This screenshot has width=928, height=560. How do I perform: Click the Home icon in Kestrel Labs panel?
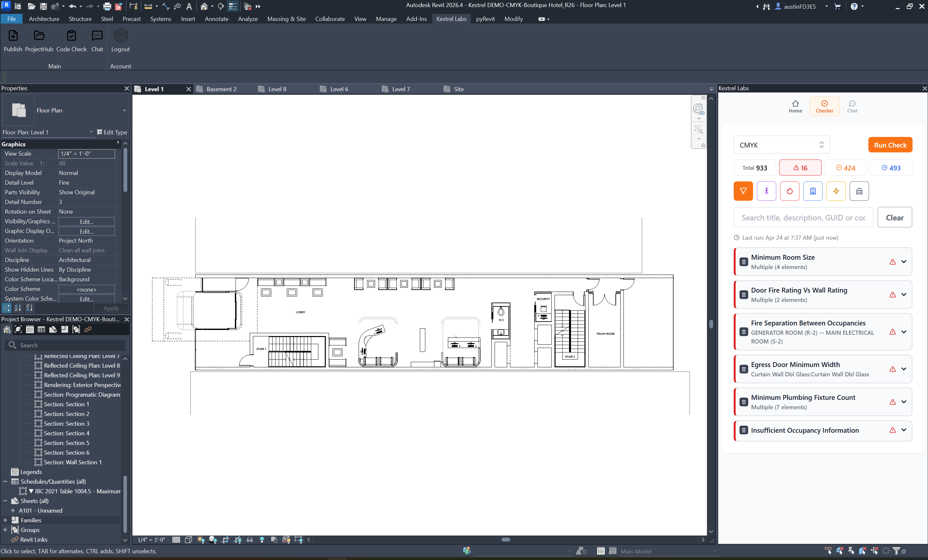(x=795, y=106)
